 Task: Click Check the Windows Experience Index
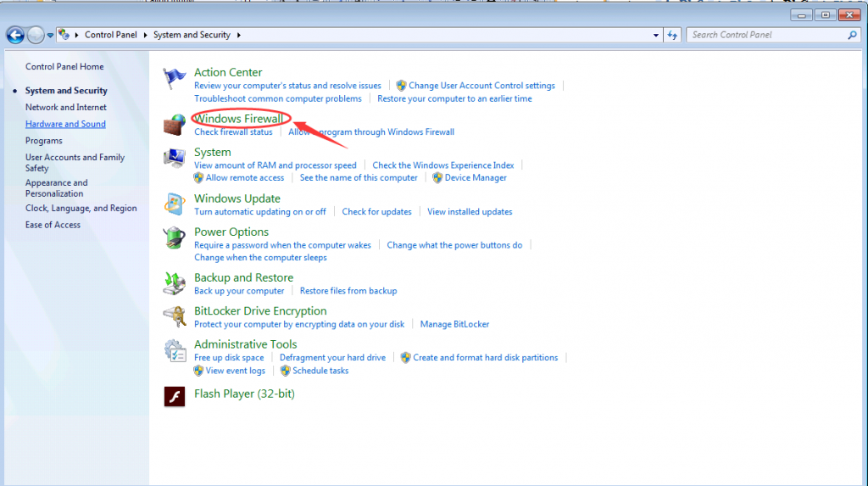coord(442,165)
